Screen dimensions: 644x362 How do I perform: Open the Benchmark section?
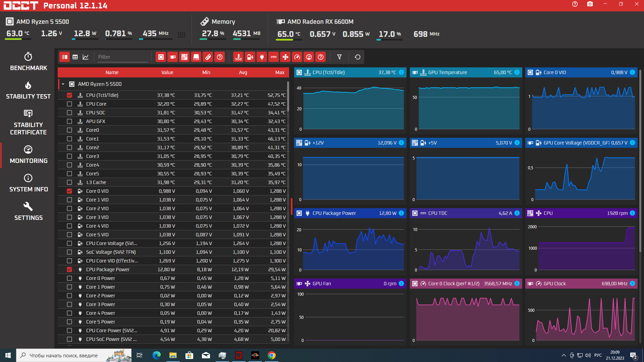[x=29, y=62]
